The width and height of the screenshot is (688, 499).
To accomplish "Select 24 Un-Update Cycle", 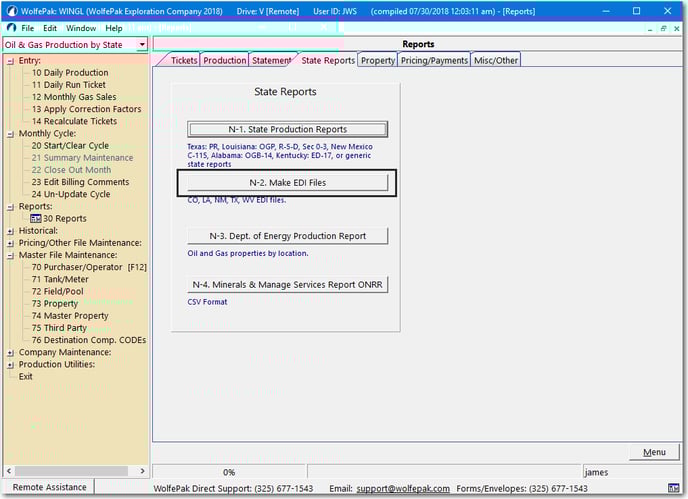I will point(71,194).
